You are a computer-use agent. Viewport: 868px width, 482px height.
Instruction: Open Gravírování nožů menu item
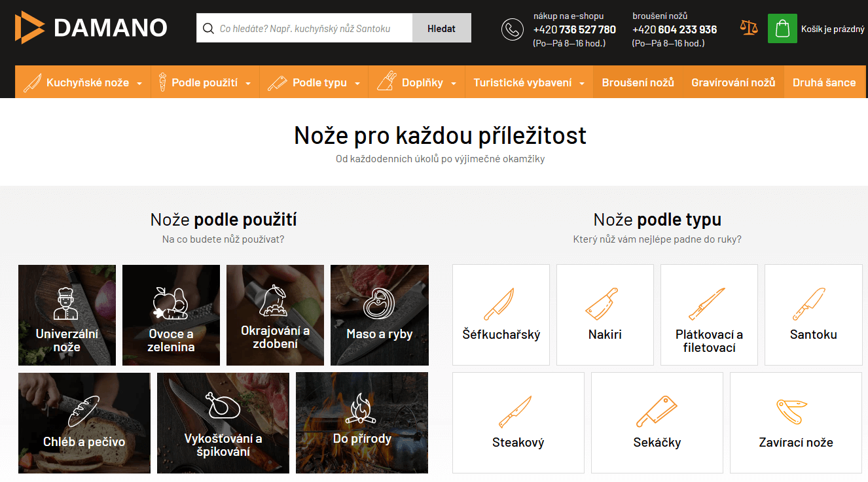pyautogui.click(x=733, y=82)
